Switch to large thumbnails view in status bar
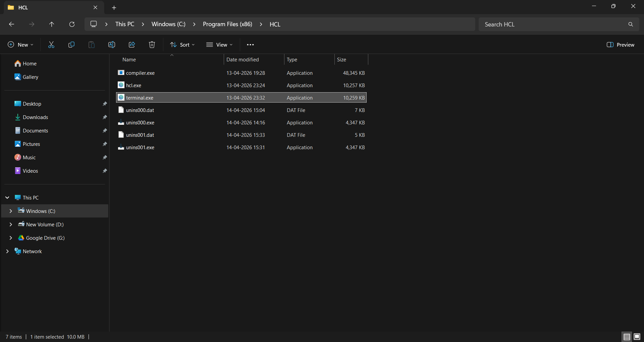This screenshot has height=342, width=644. [637, 337]
